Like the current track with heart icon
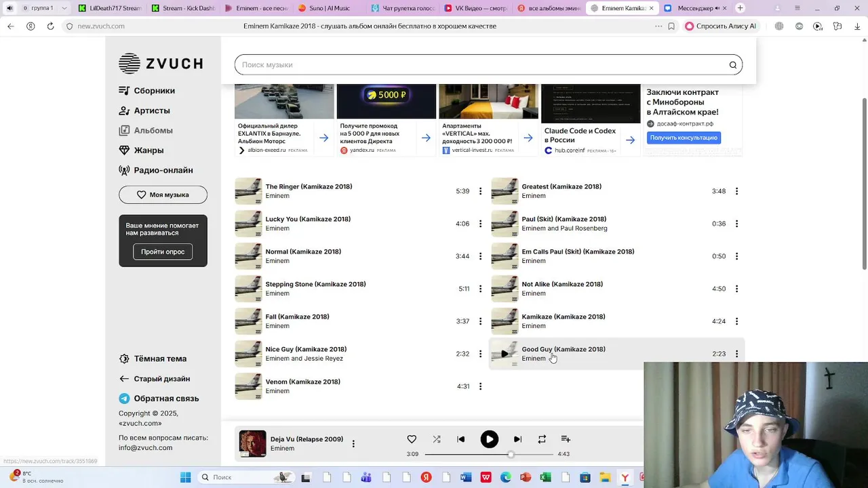Viewport: 868px width, 488px height. [412, 439]
